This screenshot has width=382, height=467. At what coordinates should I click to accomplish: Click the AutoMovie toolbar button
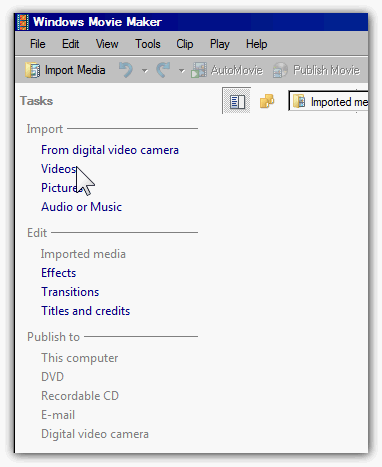(x=227, y=70)
